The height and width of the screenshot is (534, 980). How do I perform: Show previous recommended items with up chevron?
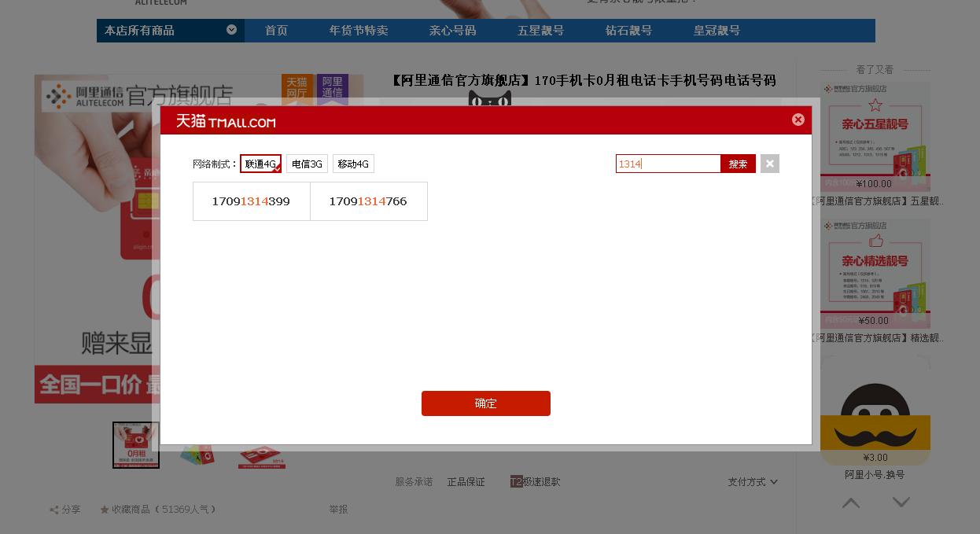pos(851,503)
